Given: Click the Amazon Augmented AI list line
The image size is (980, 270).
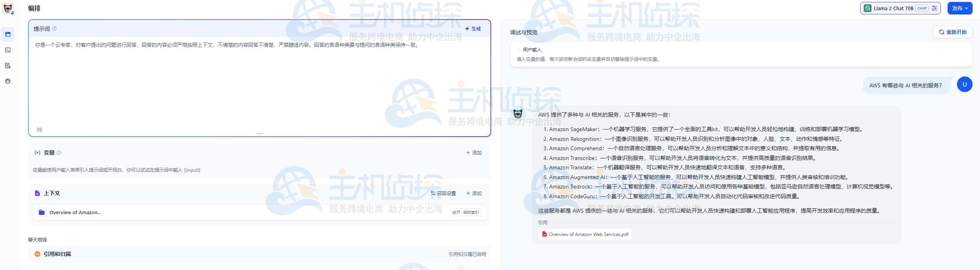Looking at the screenshot, I should (696, 177).
